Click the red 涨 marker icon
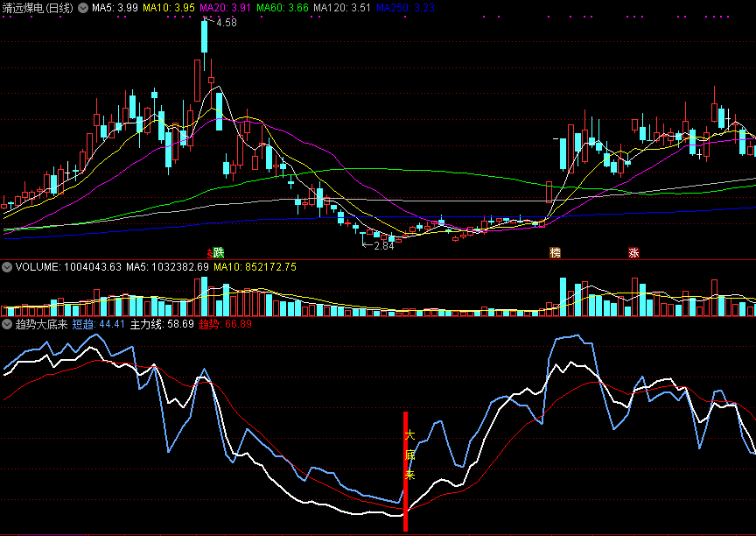The height and width of the screenshot is (536, 756). (633, 253)
